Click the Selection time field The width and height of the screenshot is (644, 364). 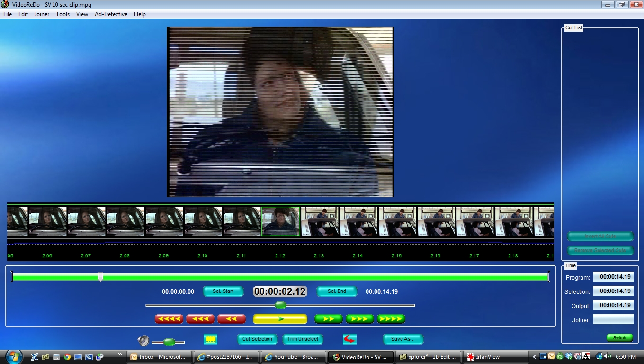coord(613,291)
